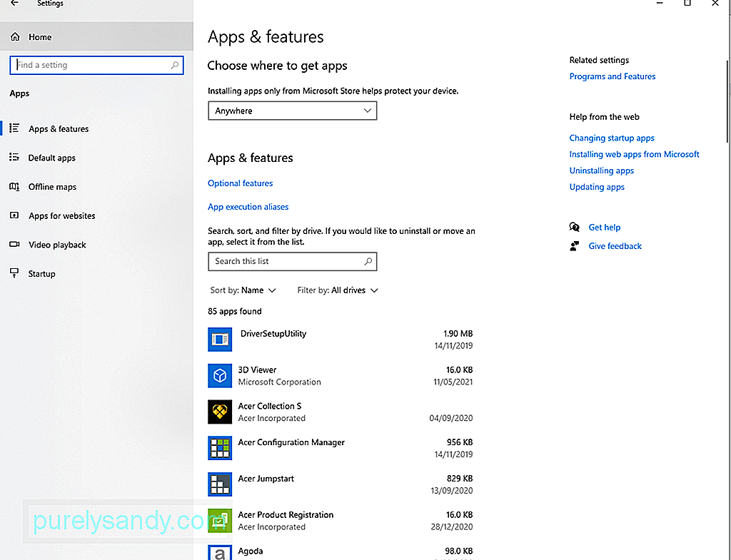This screenshot has width=731, height=560.
Task: Open the Anywhere app source dropdown
Action: coord(292,111)
